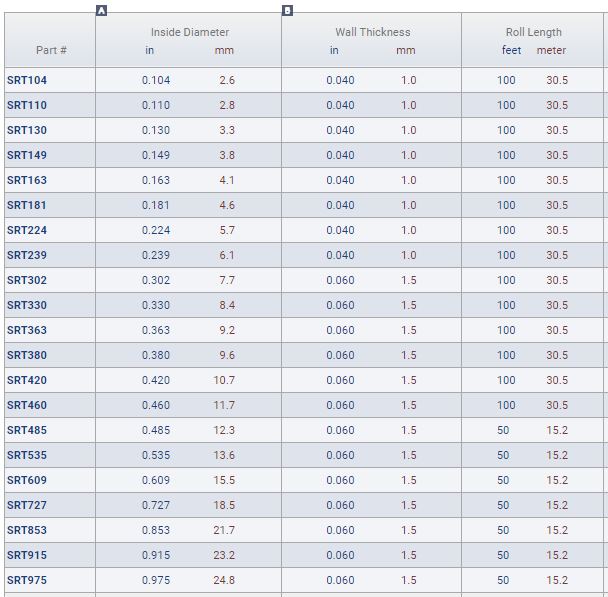This screenshot has height=597, width=608.
Task: Click the Inside Diameter column header
Action: click(x=189, y=32)
